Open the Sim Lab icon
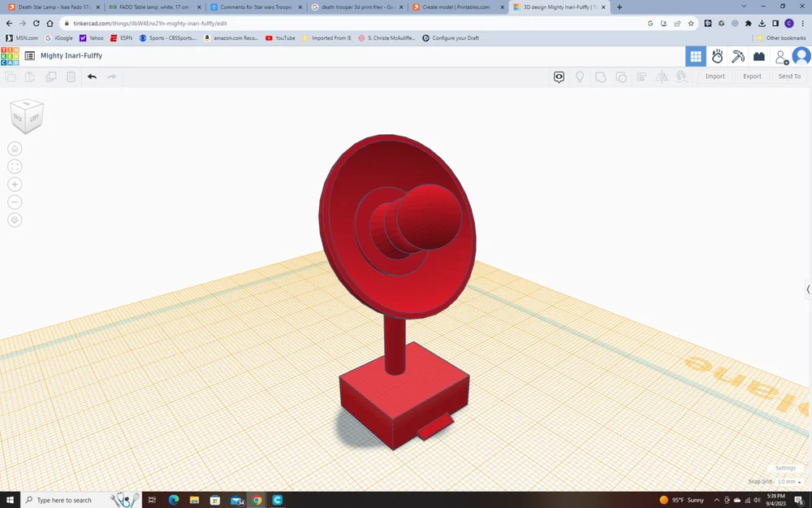Image resolution: width=812 pixels, height=508 pixels. pyautogui.click(x=717, y=56)
